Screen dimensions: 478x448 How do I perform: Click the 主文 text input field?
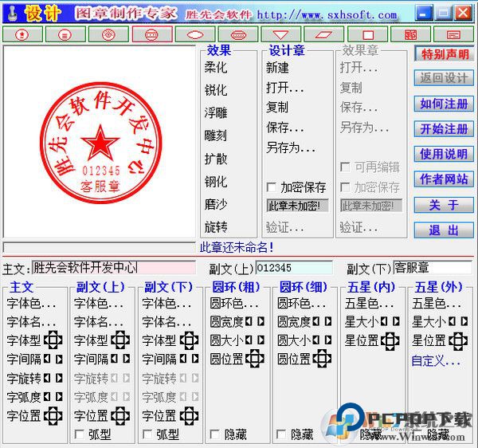click(x=114, y=268)
